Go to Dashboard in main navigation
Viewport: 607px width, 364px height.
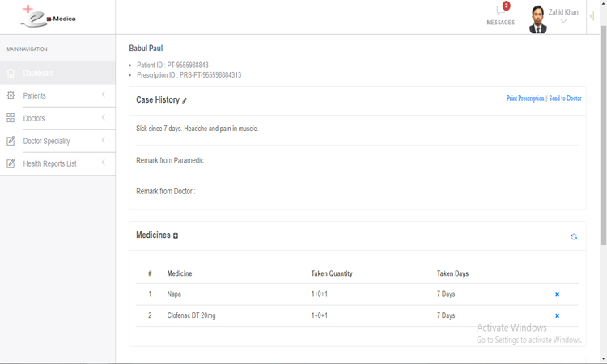pyautogui.click(x=39, y=74)
